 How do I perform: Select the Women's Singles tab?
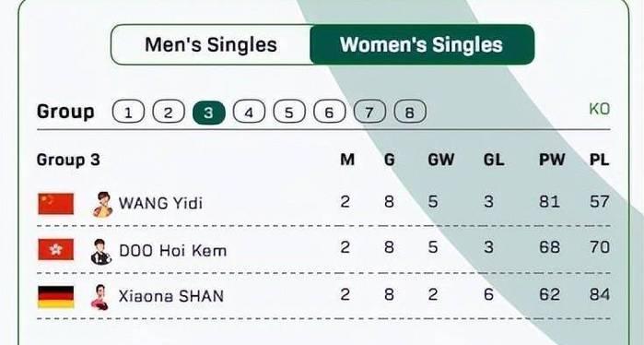point(422,44)
